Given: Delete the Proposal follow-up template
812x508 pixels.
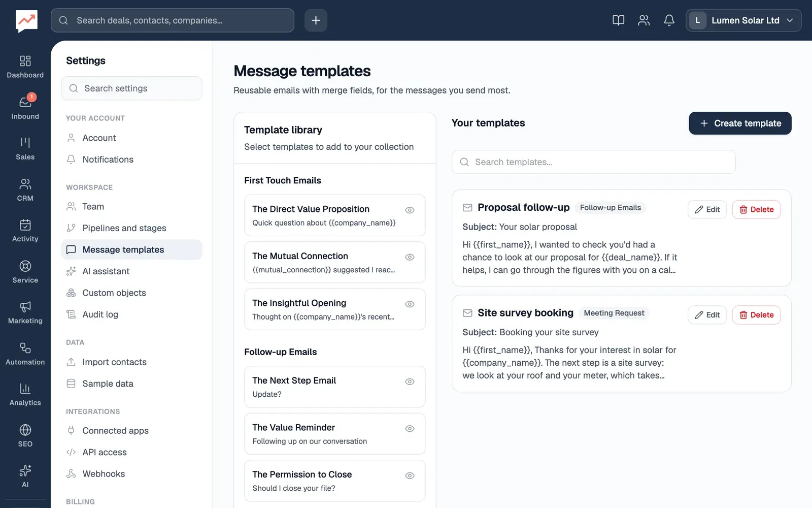Looking at the screenshot, I should click(x=756, y=209).
